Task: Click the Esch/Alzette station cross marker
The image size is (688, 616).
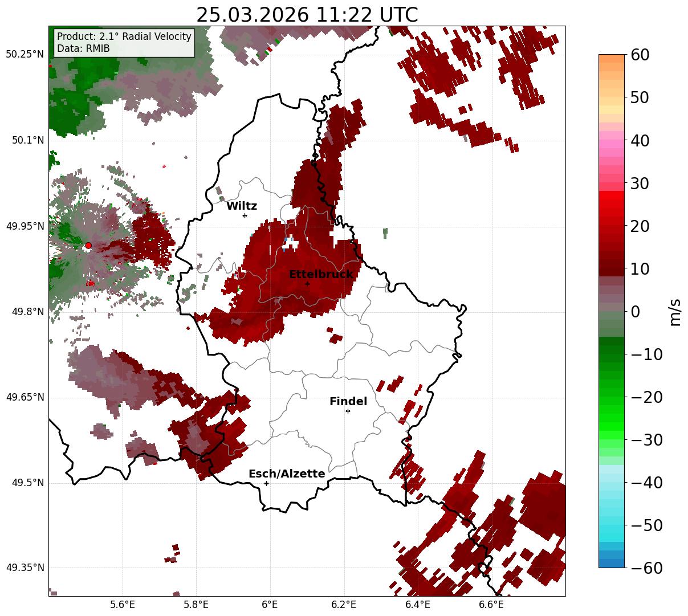Action: (x=266, y=483)
